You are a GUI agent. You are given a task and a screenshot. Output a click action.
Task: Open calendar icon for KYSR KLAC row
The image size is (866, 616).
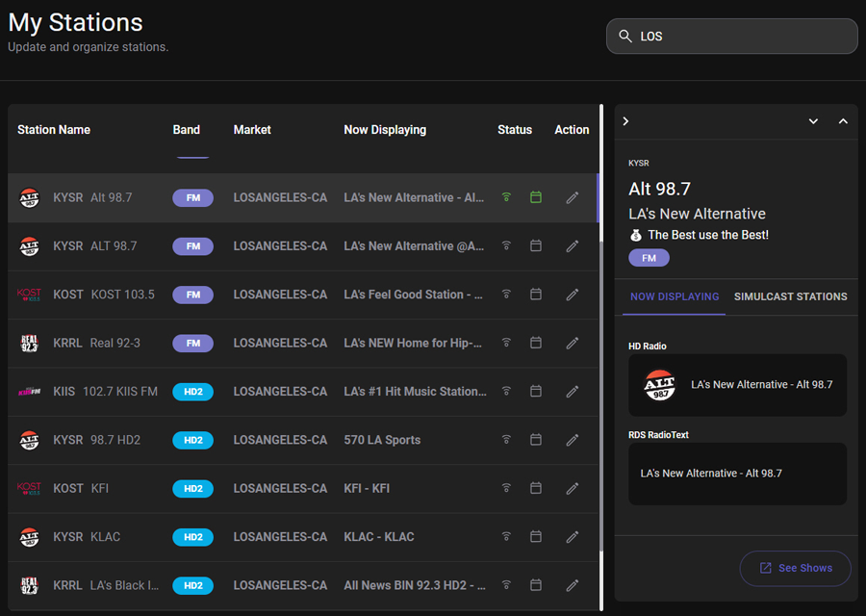click(x=536, y=536)
